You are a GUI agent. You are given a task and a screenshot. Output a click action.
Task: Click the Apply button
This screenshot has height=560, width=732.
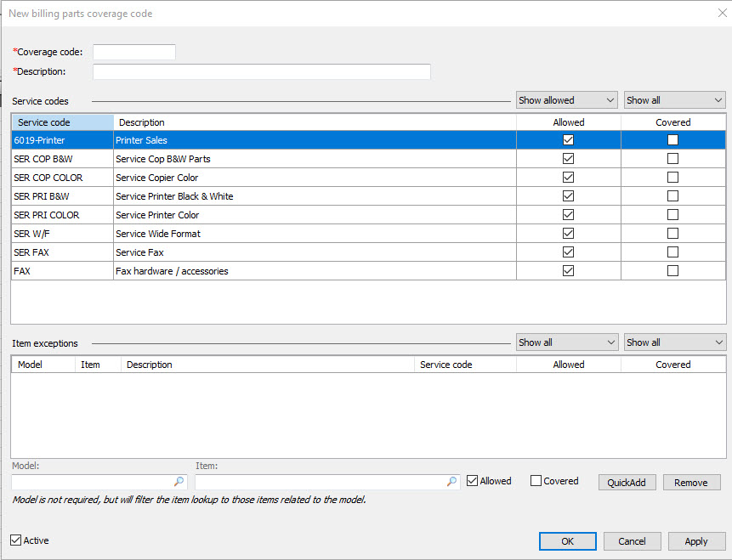[x=696, y=540]
